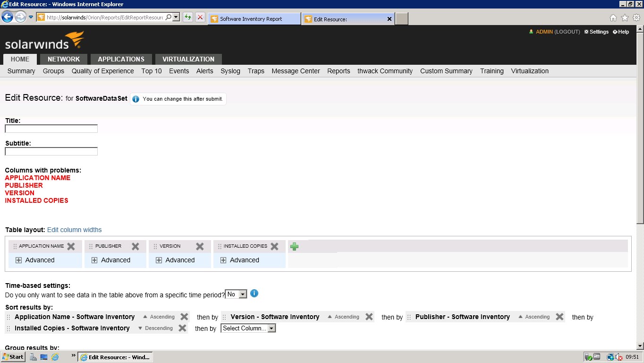Toggle Ascending order for Publisher sort
This screenshot has width=644, height=363.
(534, 317)
